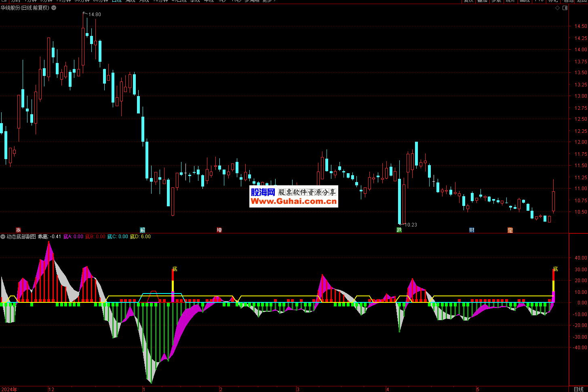This screenshot has height=392, width=588.
Task: Click the cyan 解 event marker
Action: pos(143,230)
